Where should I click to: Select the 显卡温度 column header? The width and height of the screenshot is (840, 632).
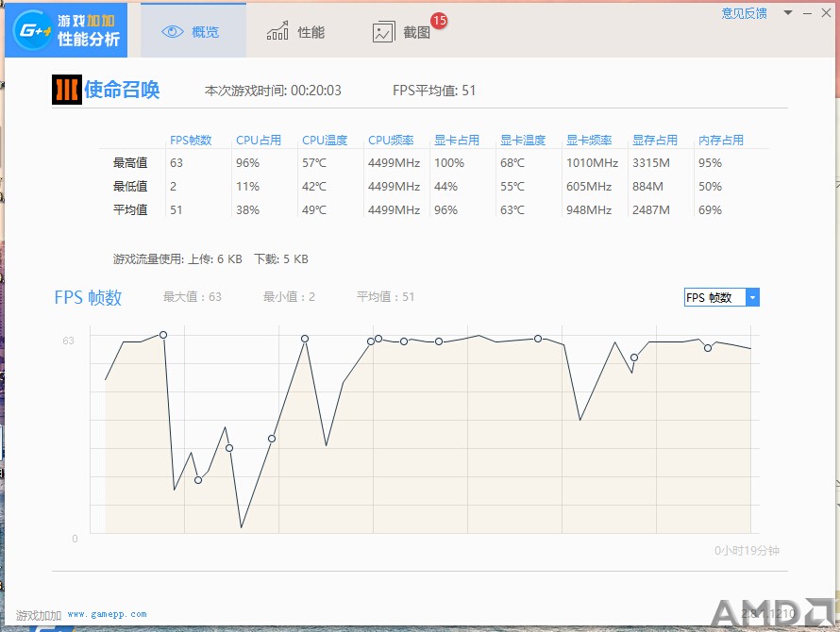523,140
